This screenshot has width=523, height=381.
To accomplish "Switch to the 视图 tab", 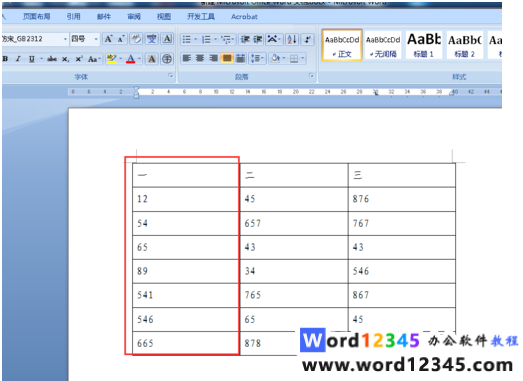I will 164,17.
